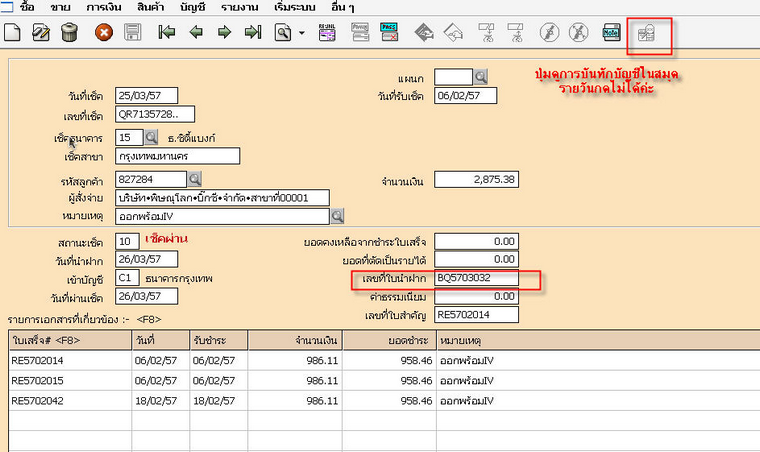
Task: Click the cheque number field QR7135728
Action: [154, 115]
